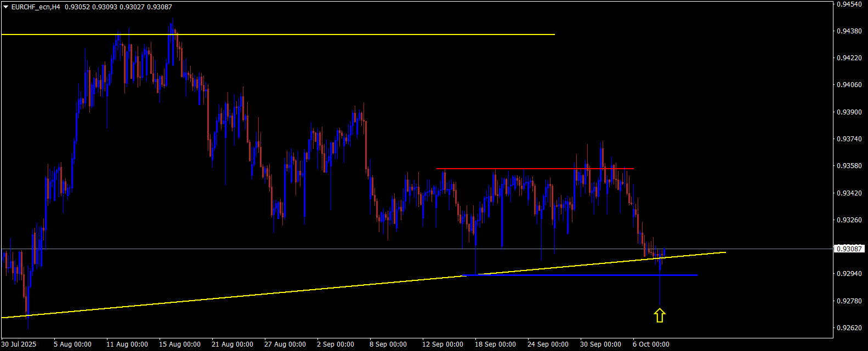868x351 pixels.
Task: Click the 21 Aug 00:00 time label
Action: coord(232,344)
